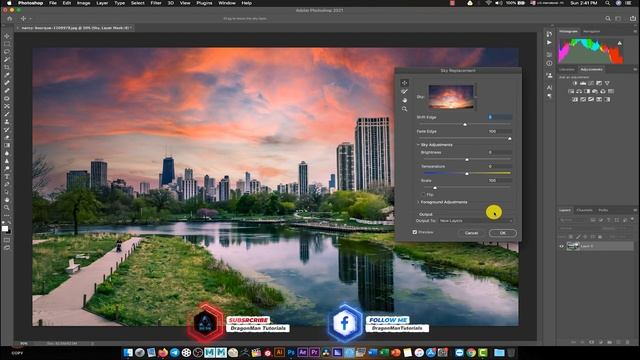Image resolution: width=640 pixels, height=360 pixels.
Task: Select the Hand tool in Sky Replacement dialog
Action: (x=404, y=100)
